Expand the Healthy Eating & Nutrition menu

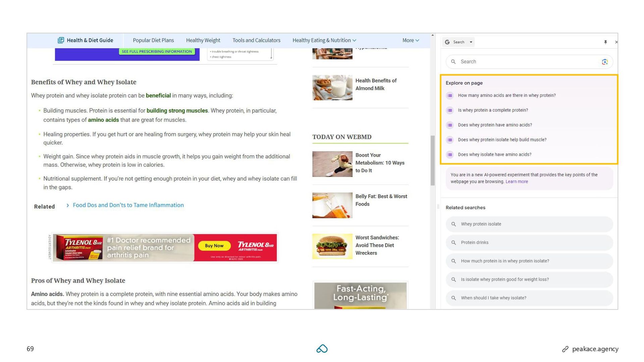324,40
